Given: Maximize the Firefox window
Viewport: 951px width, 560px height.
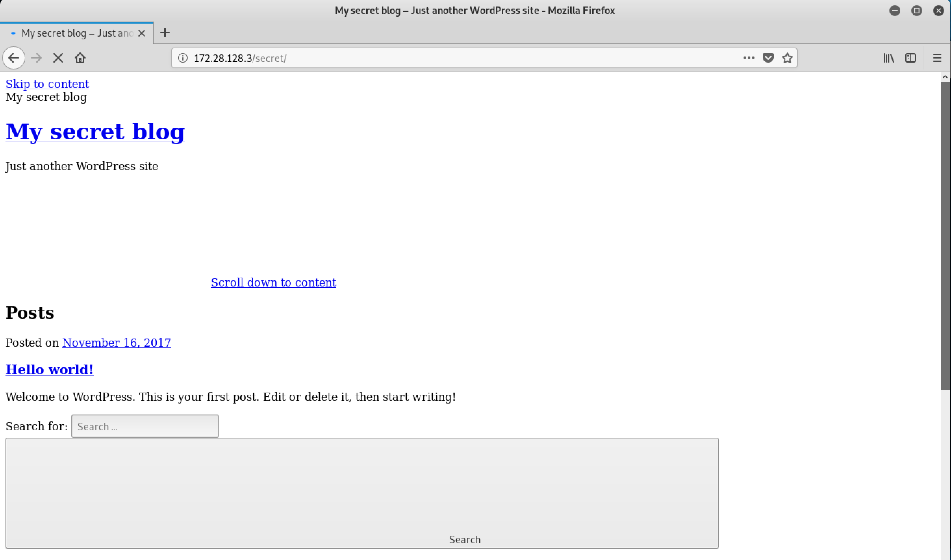Looking at the screenshot, I should click(917, 11).
